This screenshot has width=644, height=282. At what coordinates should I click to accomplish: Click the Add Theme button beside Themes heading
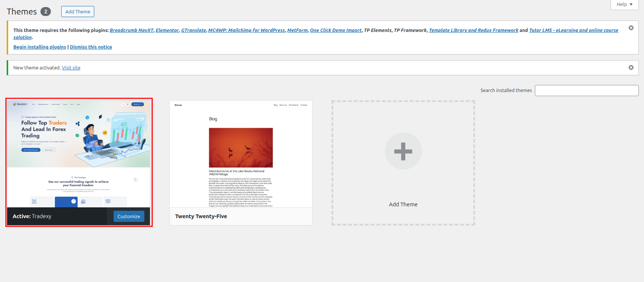point(78,12)
